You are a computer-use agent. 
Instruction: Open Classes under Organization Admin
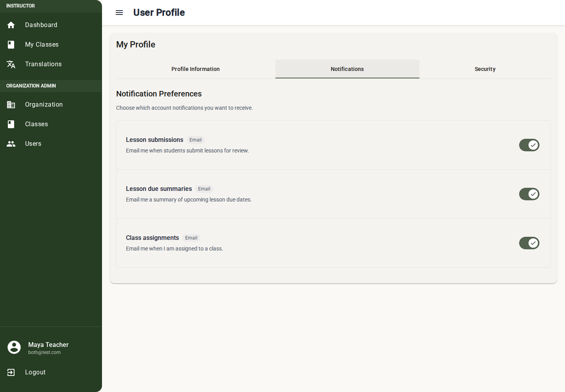pyautogui.click(x=51, y=124)
